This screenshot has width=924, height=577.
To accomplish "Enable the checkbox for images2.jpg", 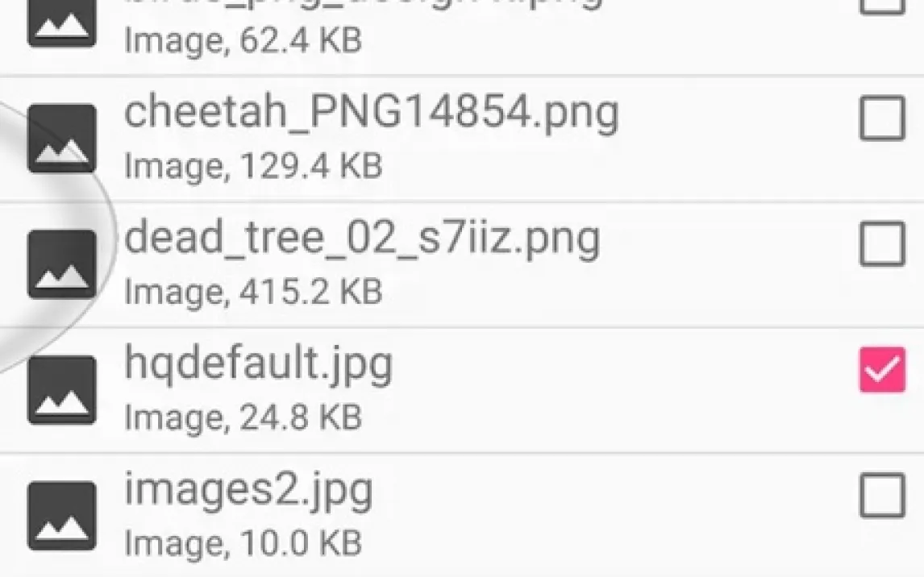I will click(882, 496).
